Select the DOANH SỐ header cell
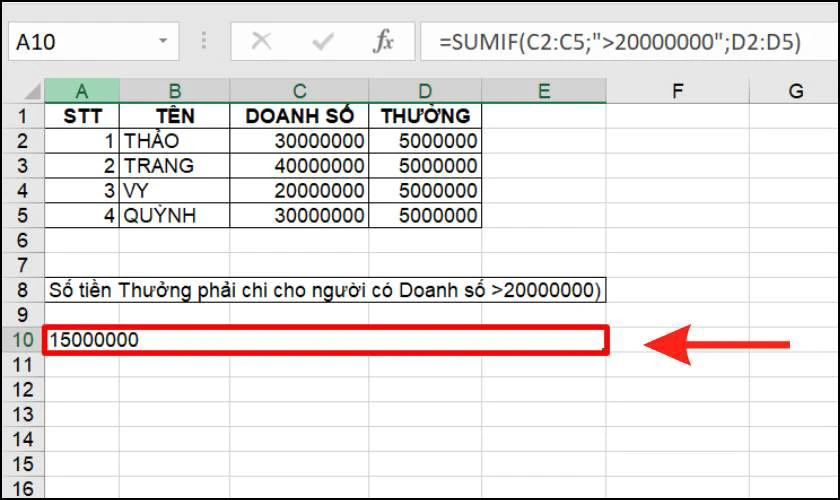The height and width of the screenshot is (500, 840). (x=299, y=116)
